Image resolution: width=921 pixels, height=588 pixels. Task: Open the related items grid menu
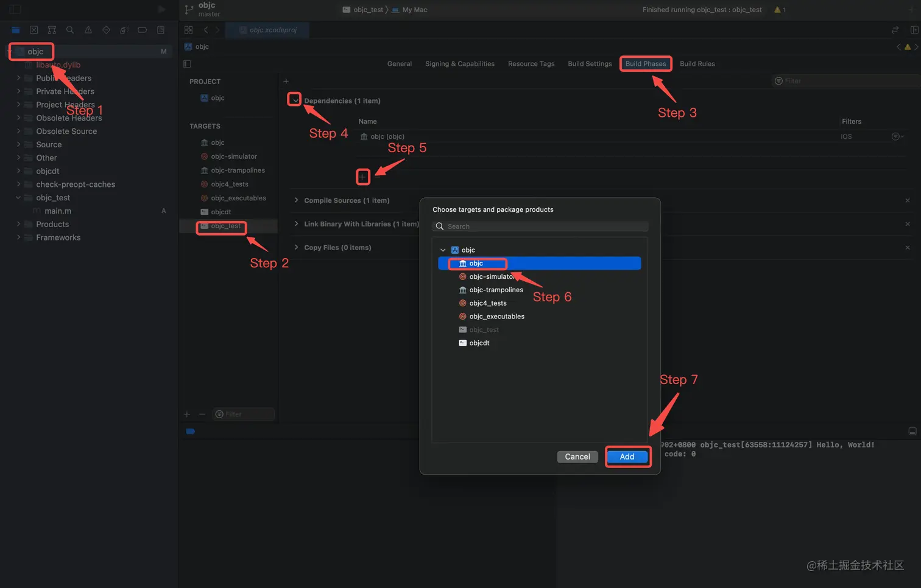pos(189,30)
